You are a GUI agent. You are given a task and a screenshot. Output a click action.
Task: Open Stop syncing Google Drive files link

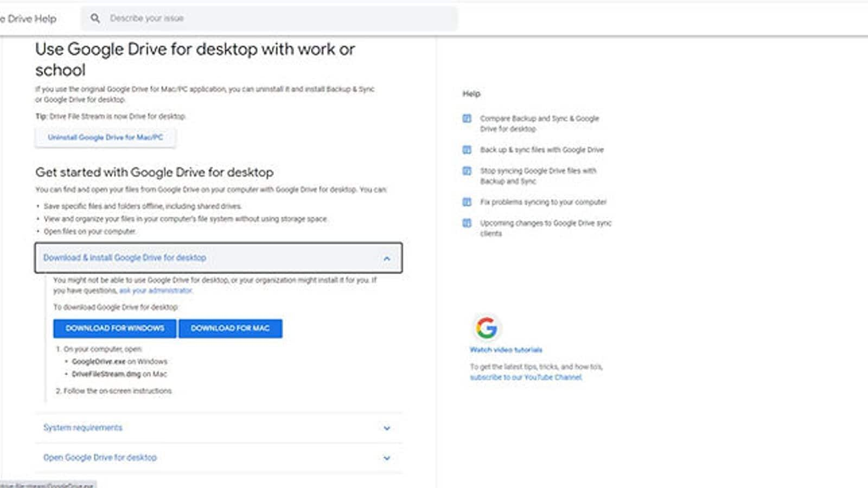[538, 176]
